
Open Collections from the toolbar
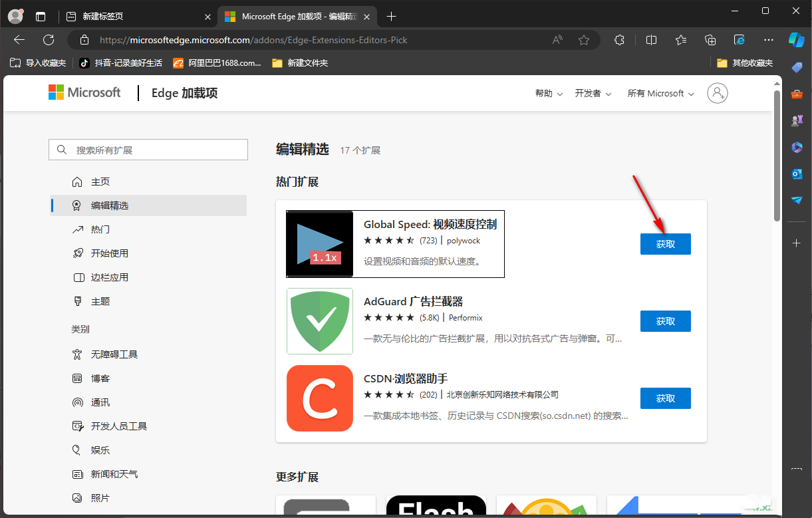point(710,40)
